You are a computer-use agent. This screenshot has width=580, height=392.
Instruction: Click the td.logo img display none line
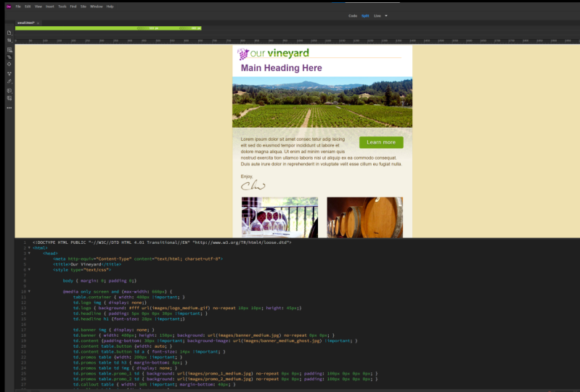[x=110, y=303]
